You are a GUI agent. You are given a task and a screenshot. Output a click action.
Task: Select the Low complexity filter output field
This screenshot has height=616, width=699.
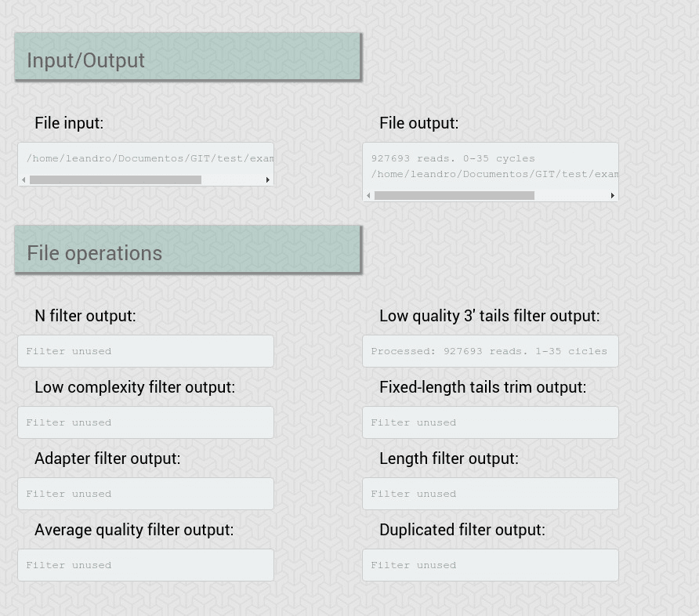[146, 422]
